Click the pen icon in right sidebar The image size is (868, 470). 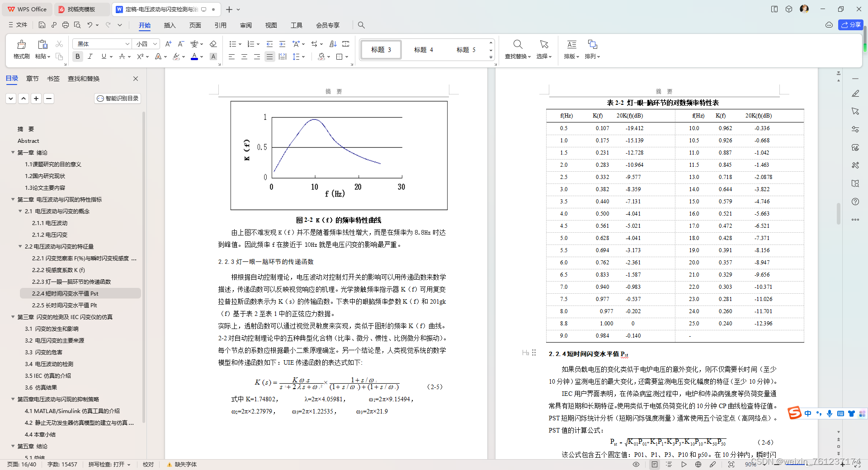(x=855, y=94)
